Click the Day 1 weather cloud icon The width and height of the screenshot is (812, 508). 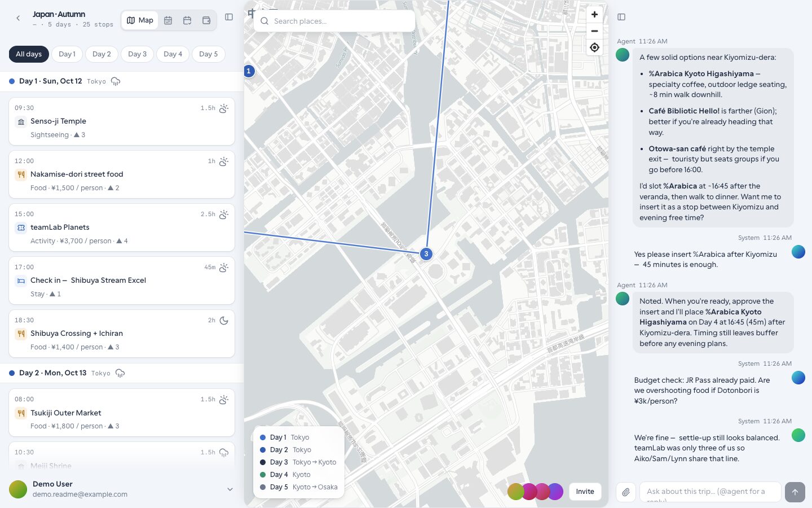116,81
